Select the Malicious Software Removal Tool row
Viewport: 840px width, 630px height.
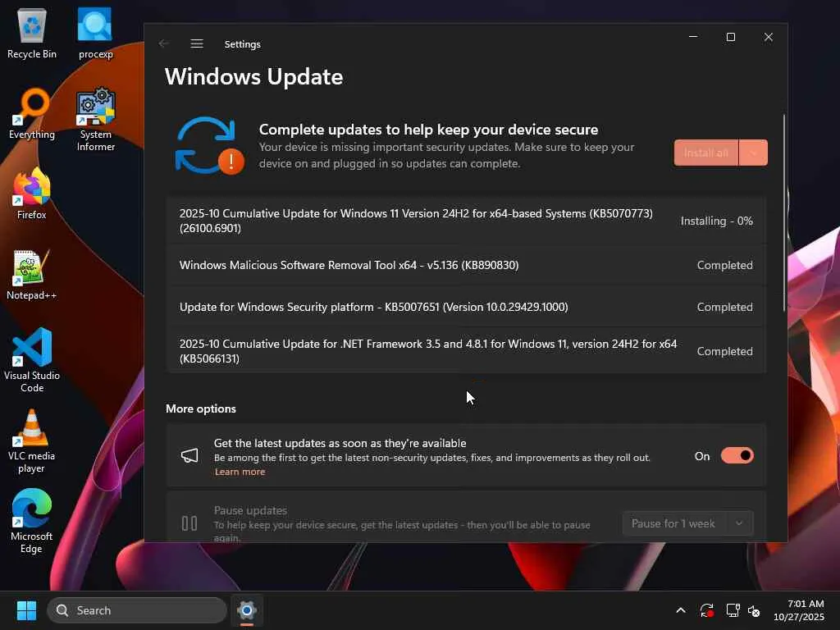pyautogui.click(x=466, y=265)
